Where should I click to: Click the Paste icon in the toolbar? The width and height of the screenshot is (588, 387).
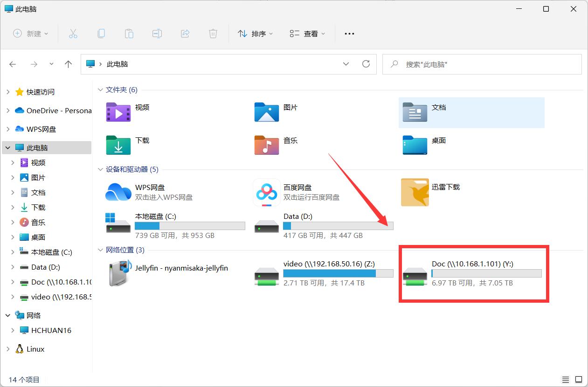[x=129, y=33]
